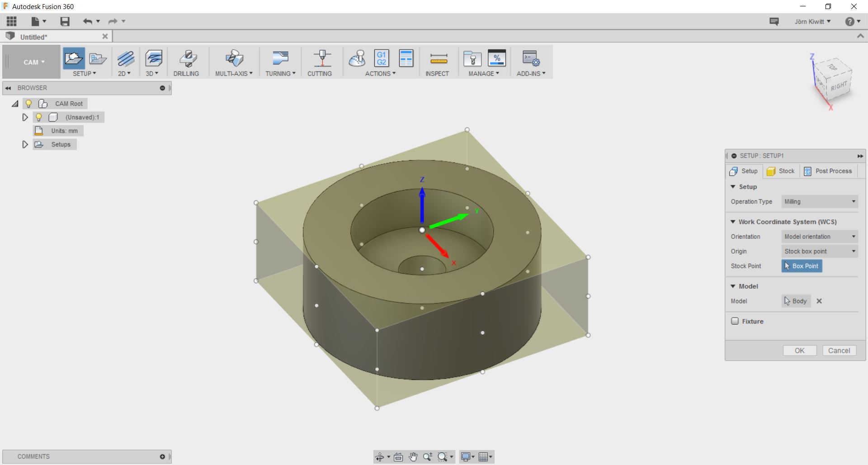Click the Add-Ins scripts icon
The image size is (868, 465).
click(531, 58)
